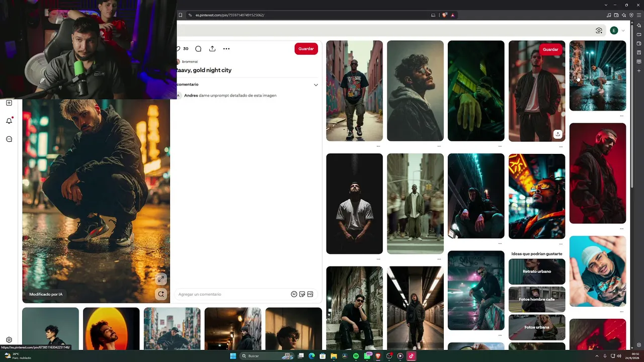
Task: Click the cast screen icon in address bar
Action: [x=433, y=15]
